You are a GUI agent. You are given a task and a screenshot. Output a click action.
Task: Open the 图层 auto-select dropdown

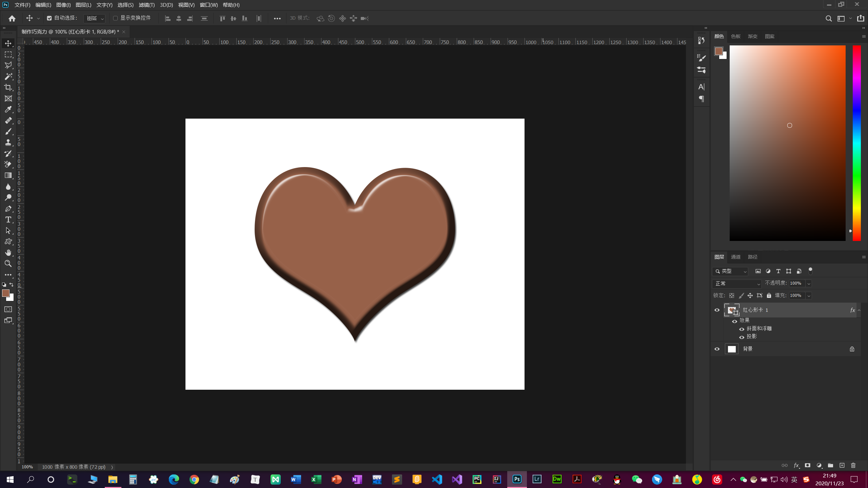pyautogui.click(x=94, y=18)
